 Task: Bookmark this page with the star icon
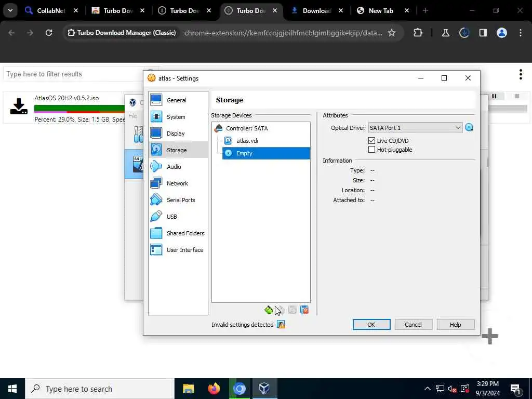pyautogui.click(x=392, y=33)
